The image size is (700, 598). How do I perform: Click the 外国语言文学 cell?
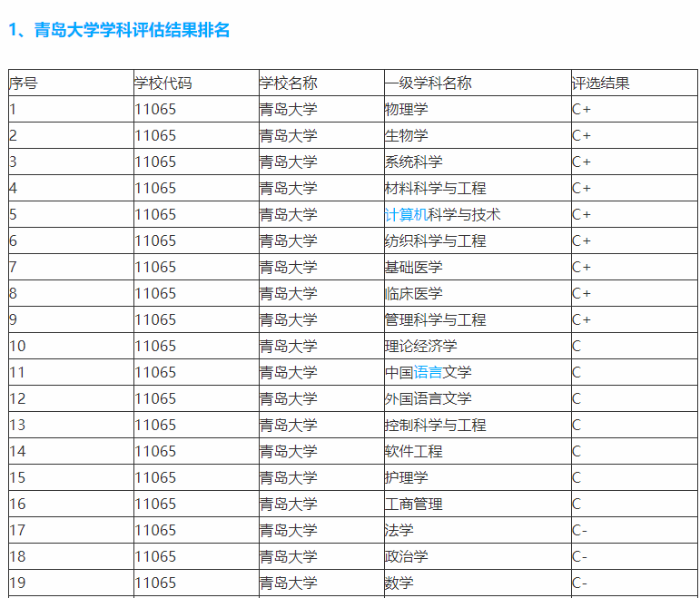pos(478,398)
